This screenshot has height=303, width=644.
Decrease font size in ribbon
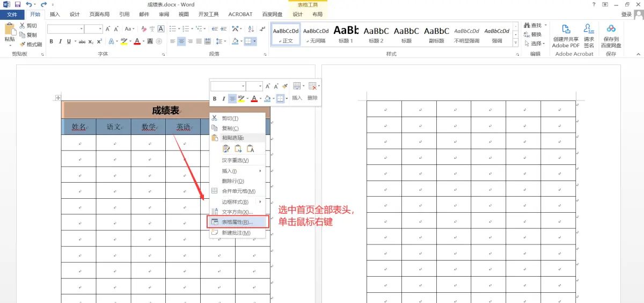[116, 28]
